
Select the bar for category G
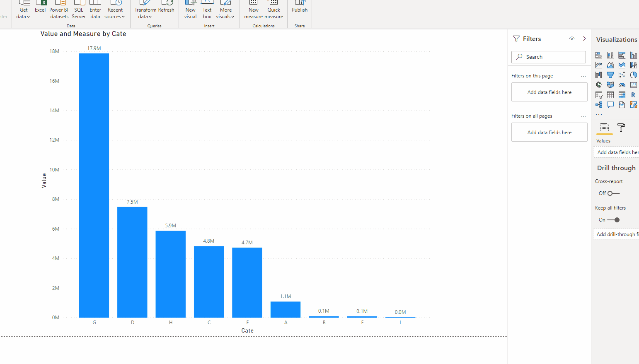click(x=94, y=186)
